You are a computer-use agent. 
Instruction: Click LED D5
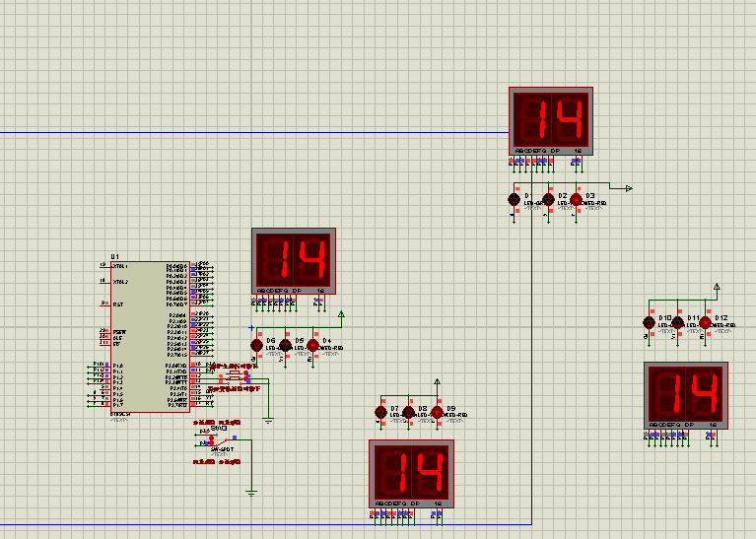286,344
